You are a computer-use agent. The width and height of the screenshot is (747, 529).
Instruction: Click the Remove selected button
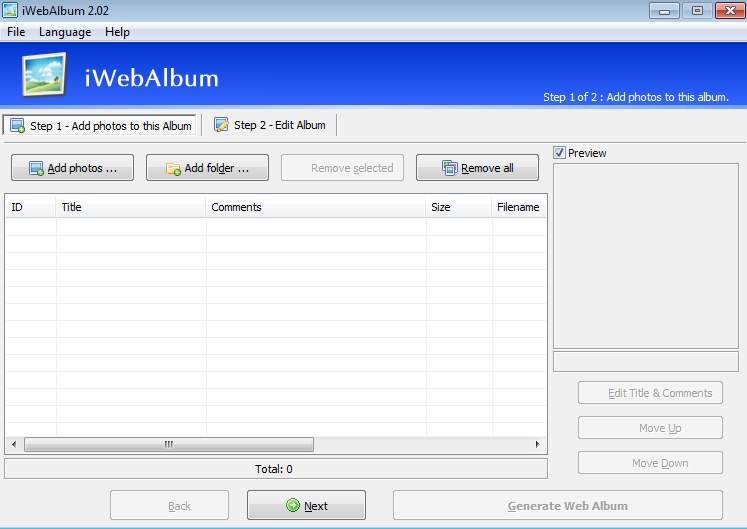click(342, 168)
